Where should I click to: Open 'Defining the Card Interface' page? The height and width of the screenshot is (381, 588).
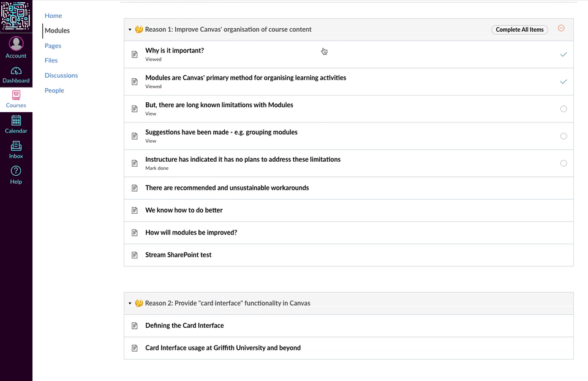point(184,325)
